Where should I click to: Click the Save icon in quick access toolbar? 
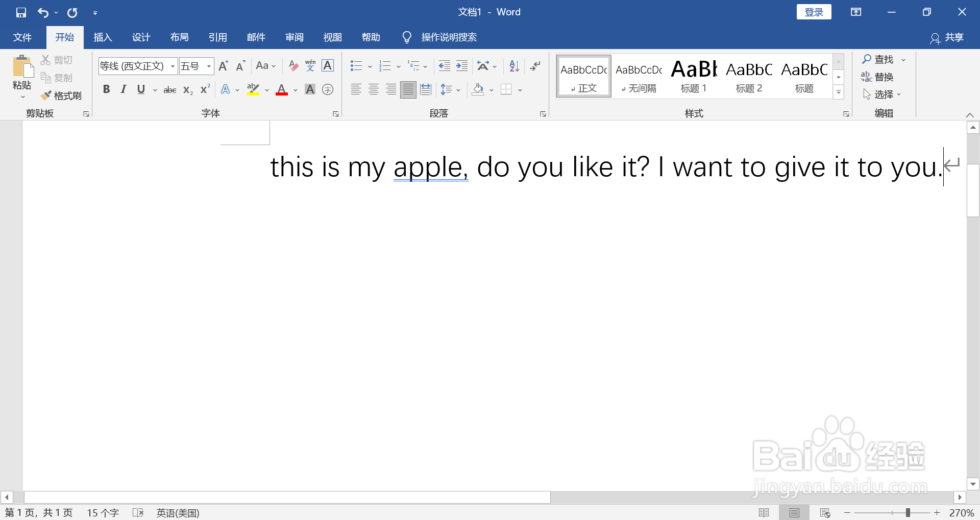coord(21,12)
